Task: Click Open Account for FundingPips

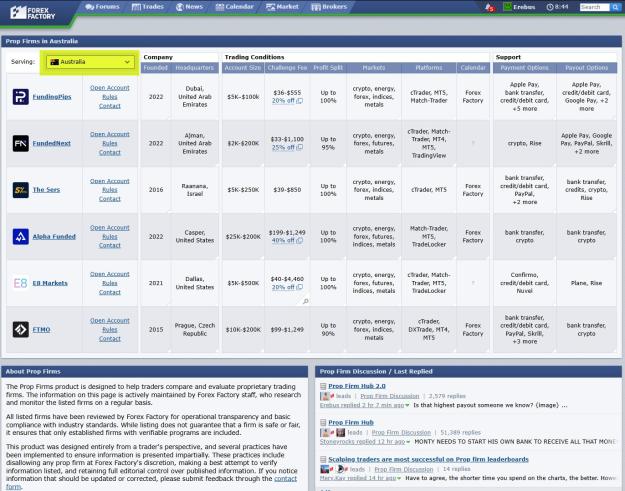Action: tap(110, 88)
